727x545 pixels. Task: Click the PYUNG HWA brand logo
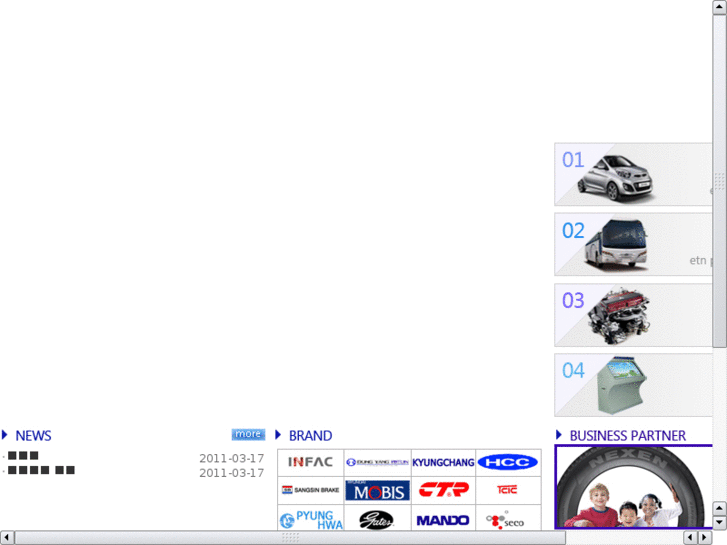pyautogui.click(x=310, y=519)
